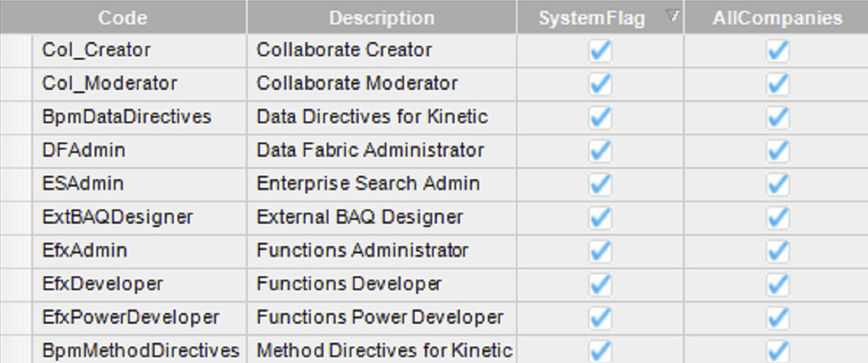Toggle AllCompanies checkbox for DFAdmin

click(777, 151)
